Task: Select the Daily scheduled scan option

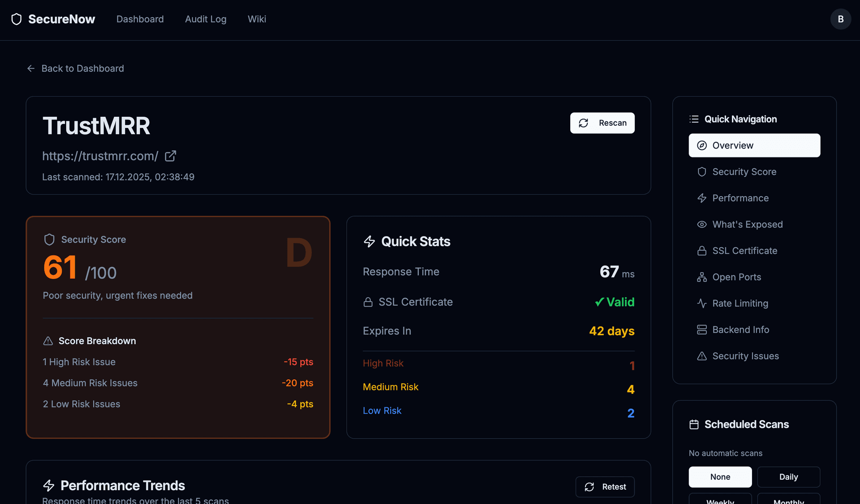Action: 788,477
